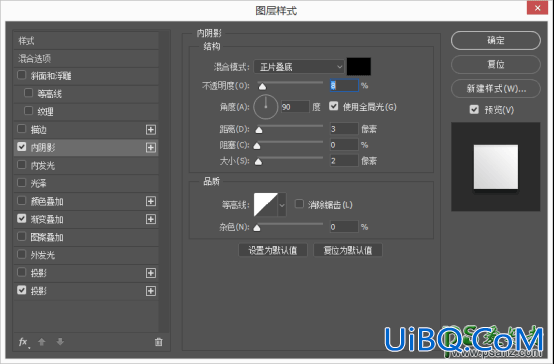The height and width of the screenshot is (364, 554).
Task: Click the plus icon beside 渐变叠加
Action: [151, 219]
